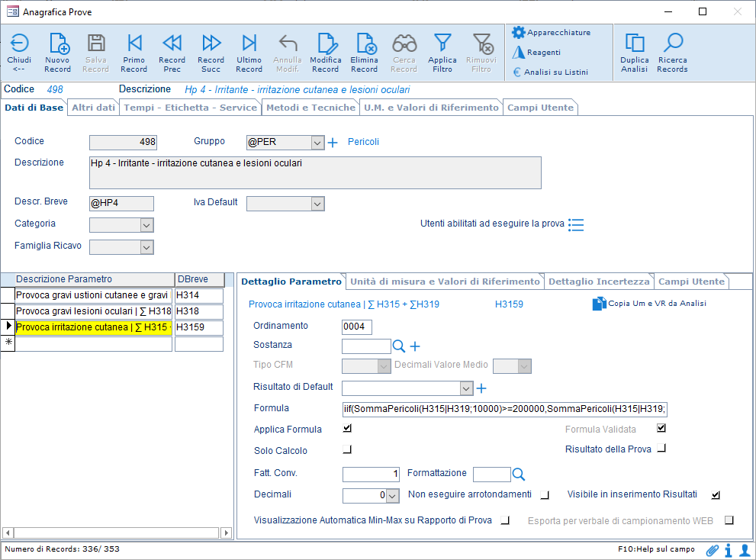Open the top Campi Utente tab
The image size is (756, 560).
[x=540, y=108]
